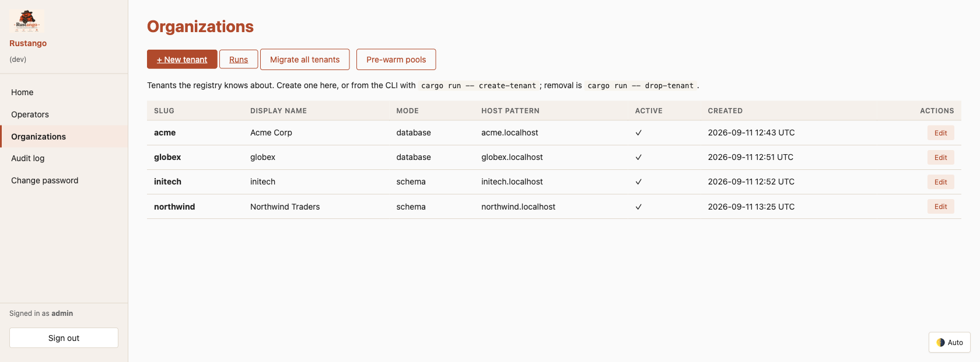Click the ACTIONS column header

click(x=937, y=111)
